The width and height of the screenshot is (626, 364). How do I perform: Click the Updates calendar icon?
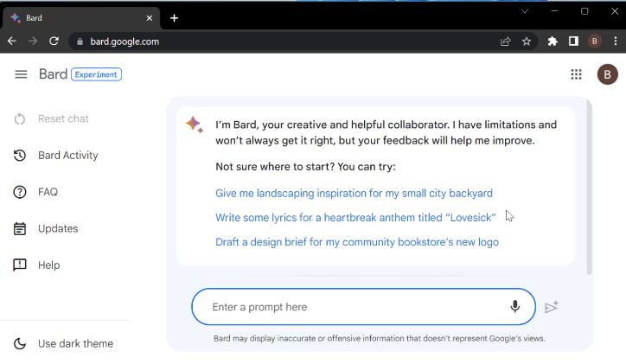click(20, 229)
